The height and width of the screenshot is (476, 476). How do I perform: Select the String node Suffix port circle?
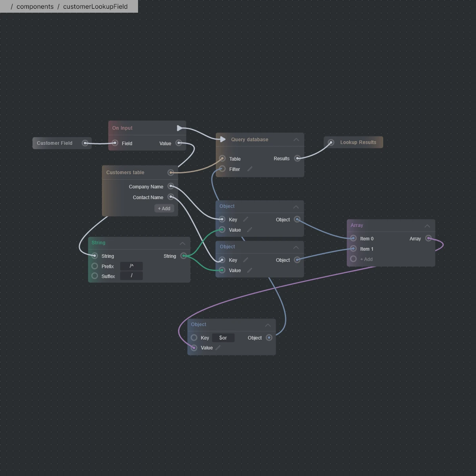pyautogui.click(x=94, y=276)
